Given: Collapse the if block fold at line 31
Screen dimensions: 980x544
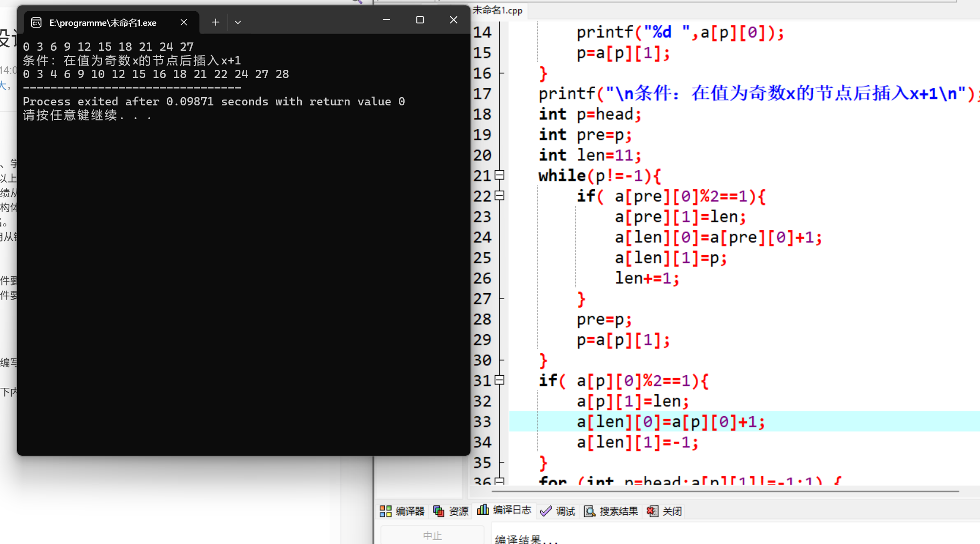Looking at the screenshot, I should (x=499, y=380).
